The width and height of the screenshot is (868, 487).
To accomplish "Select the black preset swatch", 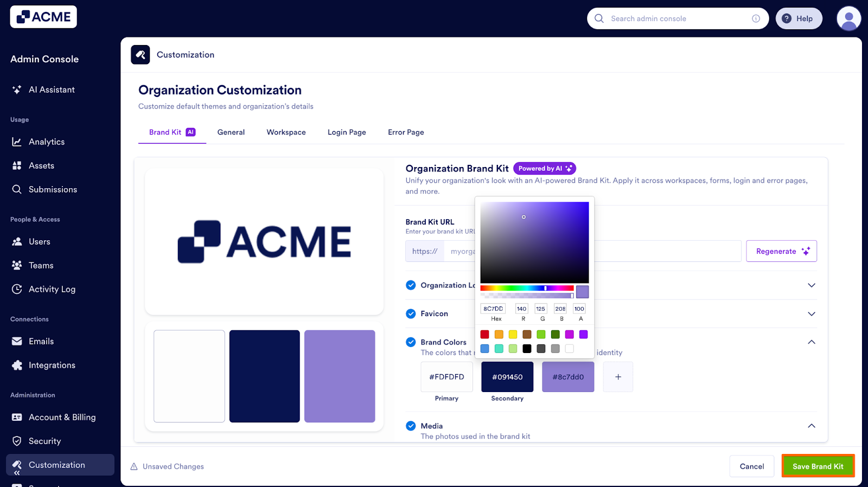I will [527, 348].
